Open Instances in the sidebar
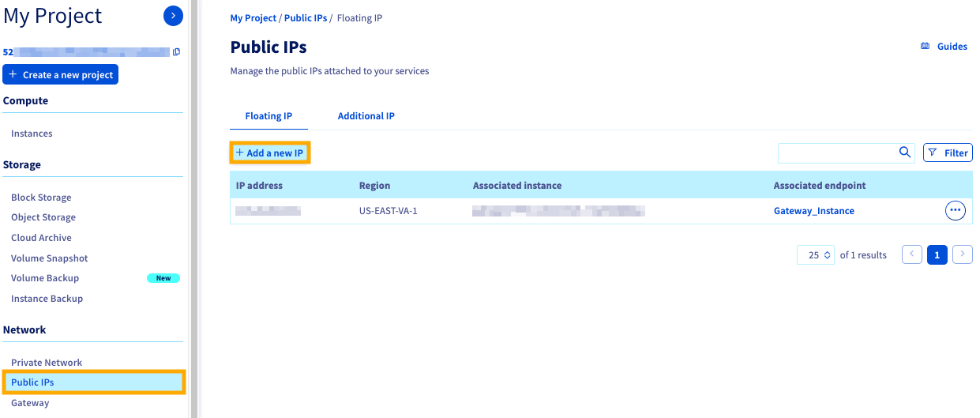The image size is (980, 418). point(32,134)
